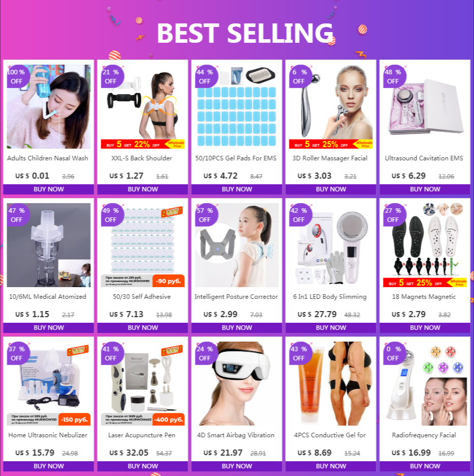Click the -150 руб. coupon on Nebulizer
Screen dimensions: 474x476
[x=74, y=419]
